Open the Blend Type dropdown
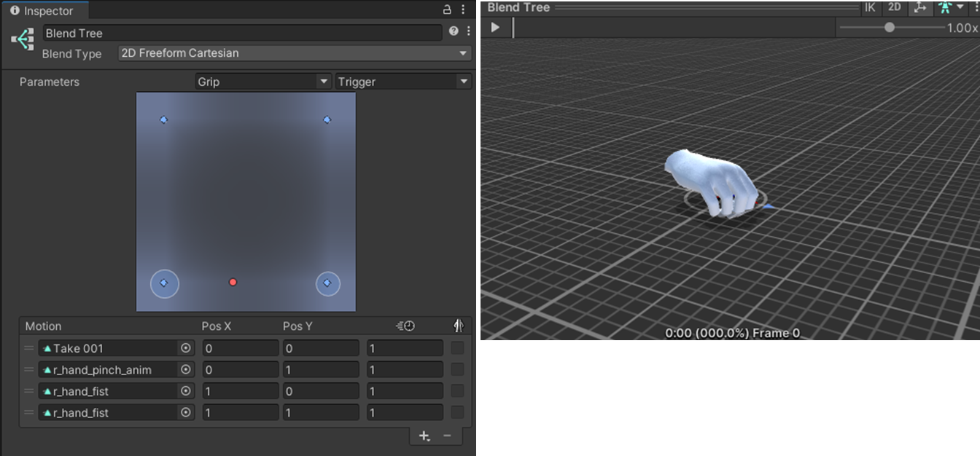 (295, 53)
